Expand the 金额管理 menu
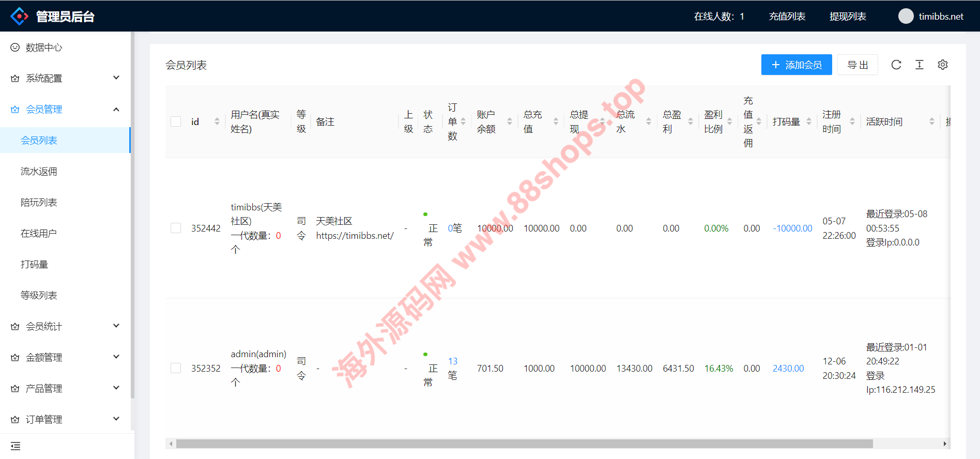The image size is (980, 459). coord(65,357)
